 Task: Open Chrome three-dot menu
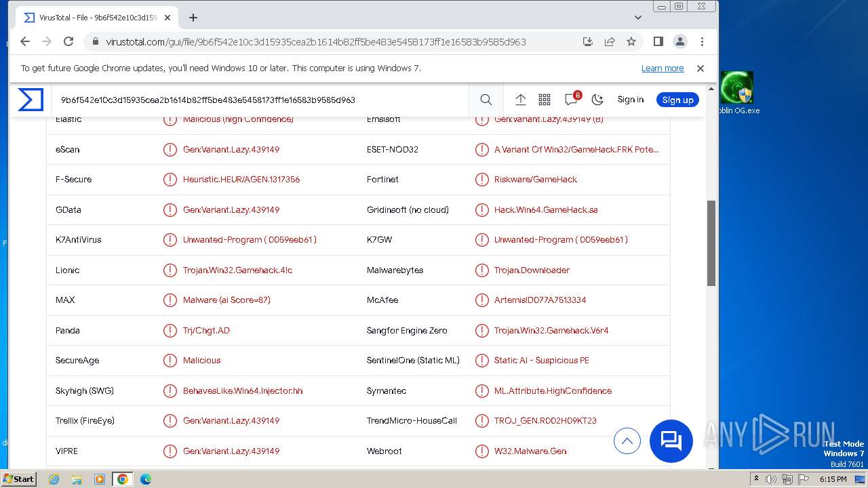pyautogui.click(x=702, y=41)
